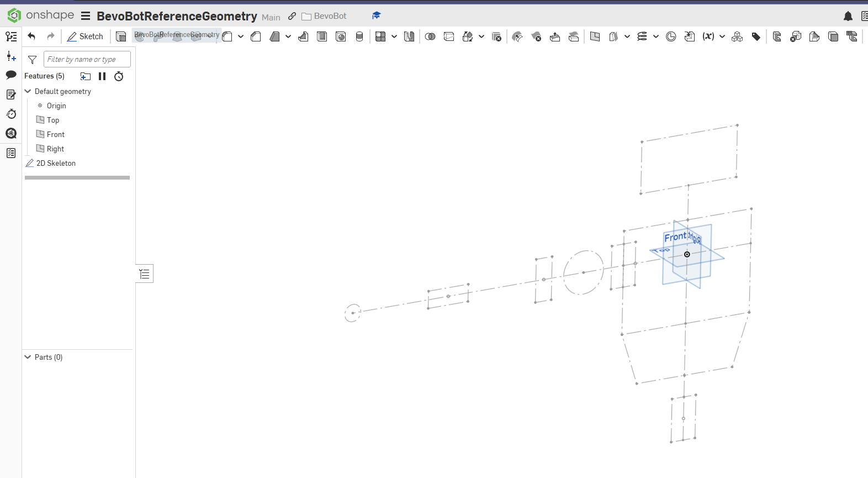Select the Draft tool
Screen dimensions: 868x478
coord(274,36)
